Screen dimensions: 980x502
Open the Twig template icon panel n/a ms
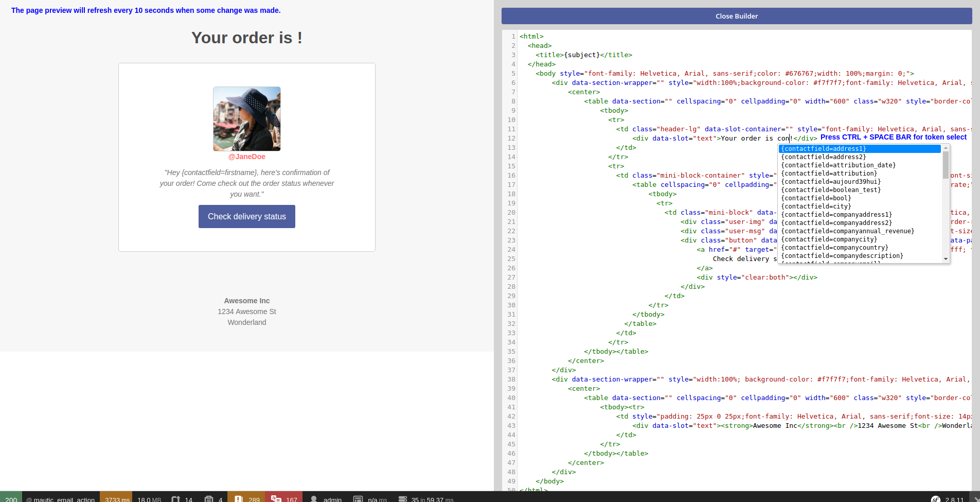369,497
